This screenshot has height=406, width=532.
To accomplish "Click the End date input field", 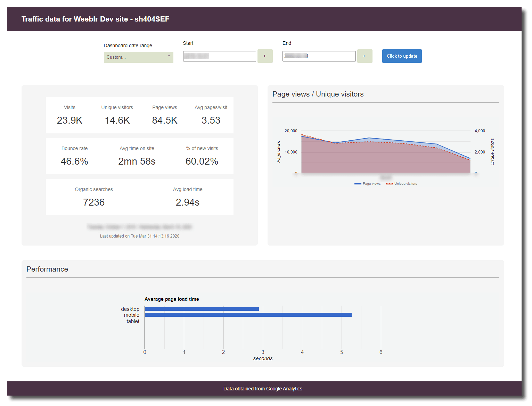I will (319, 56).
